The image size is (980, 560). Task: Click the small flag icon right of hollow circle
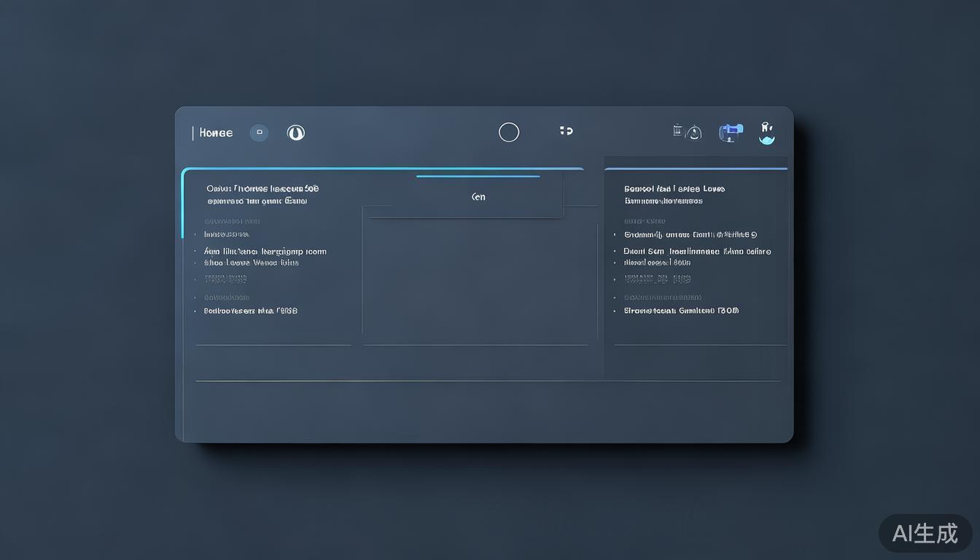(x=566, y=131)
